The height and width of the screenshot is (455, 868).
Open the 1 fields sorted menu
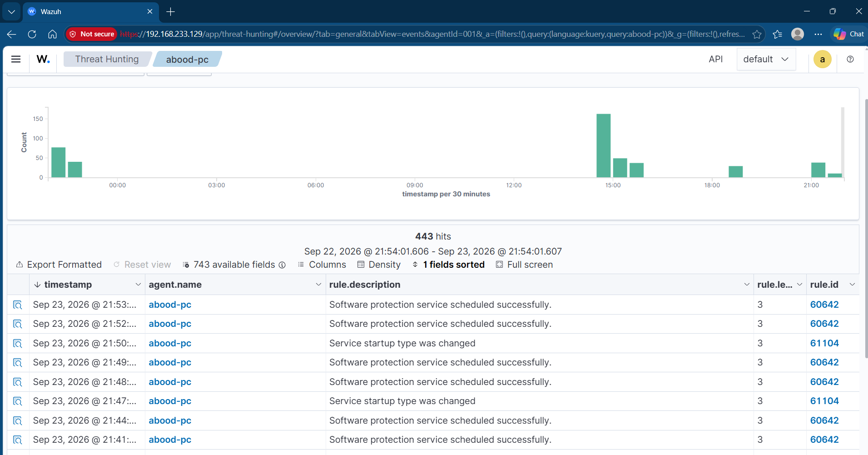pos(449,265)
